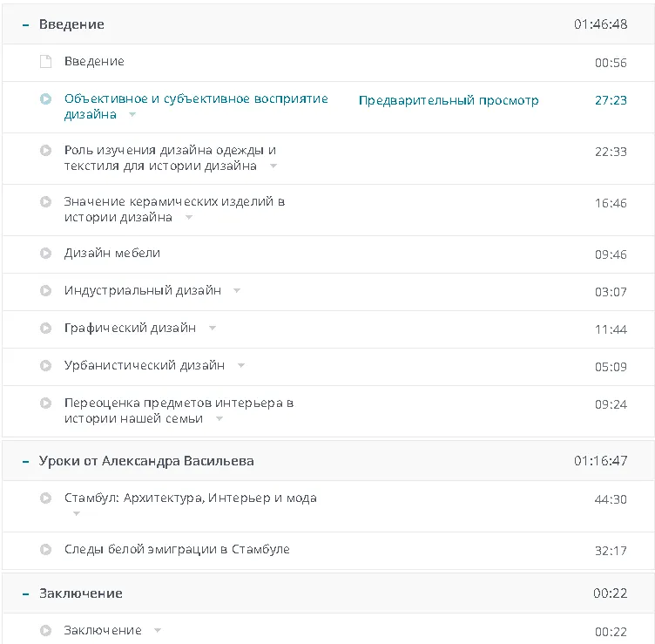Click the 27:23 duration of preview lesson
Image resolution: width=655 pixels, height=644 pixels.
[x=611, y=100]
